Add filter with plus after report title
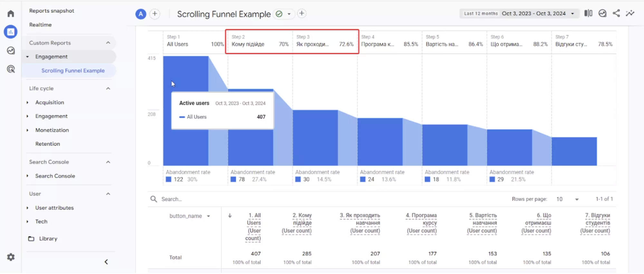Viewport: 644px width, 274px height. [x=302, y=14]
